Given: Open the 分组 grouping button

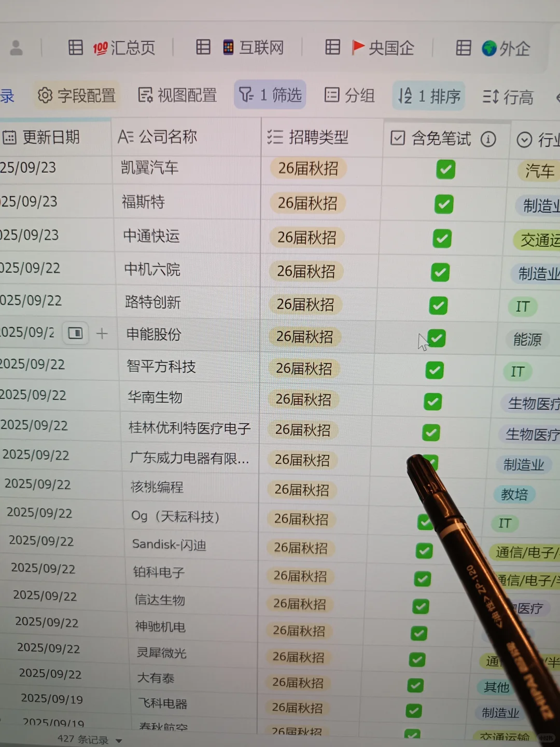Looking at the screenshot, I should pyautogui.click(x=349, y=95).
